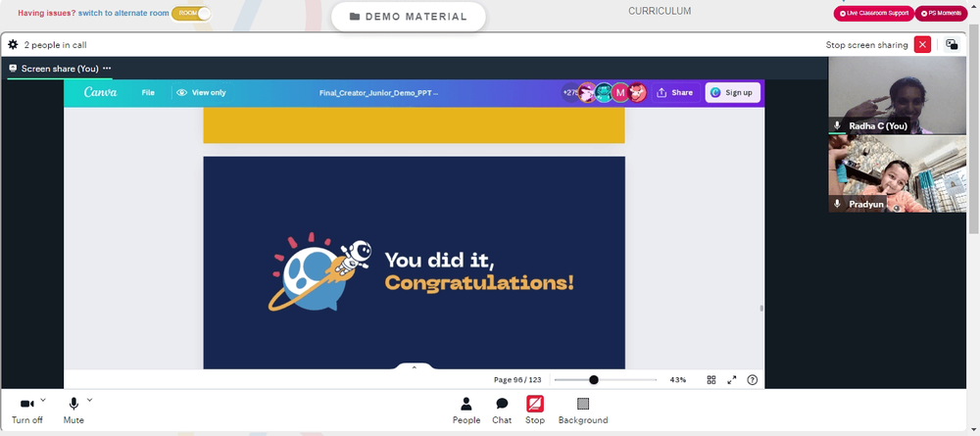Screen dimensions: 980x436
Task: Expand the Canva page thumbnails chevron
Action: pyautogui.click(x=414, y=367)
